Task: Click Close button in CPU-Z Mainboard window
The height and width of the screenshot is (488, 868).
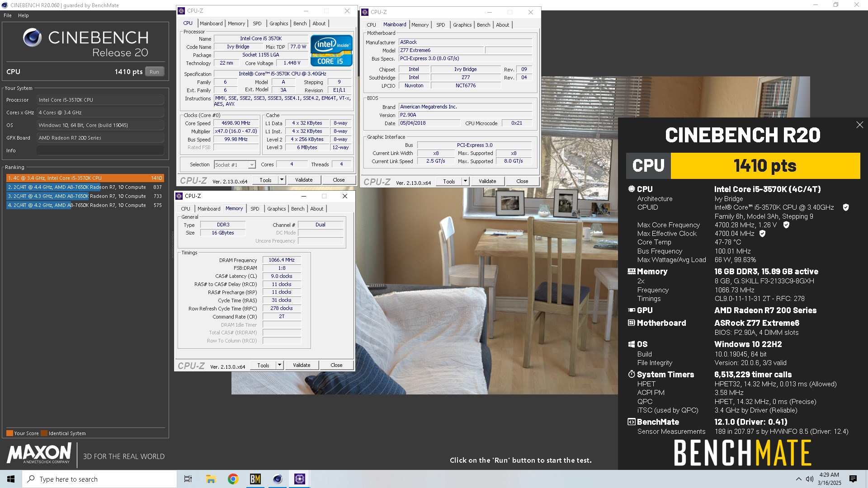Action: tap(522, 181)
